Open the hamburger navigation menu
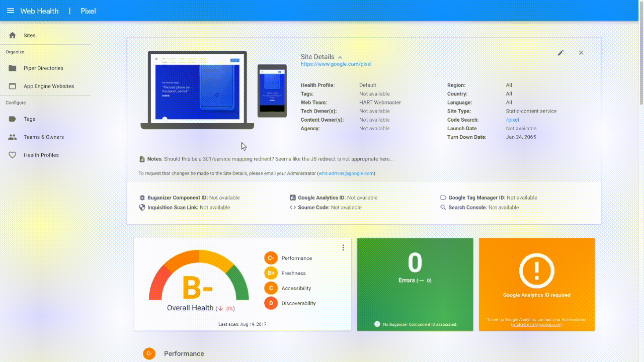The image size is (644, 362). click(11, 11)
